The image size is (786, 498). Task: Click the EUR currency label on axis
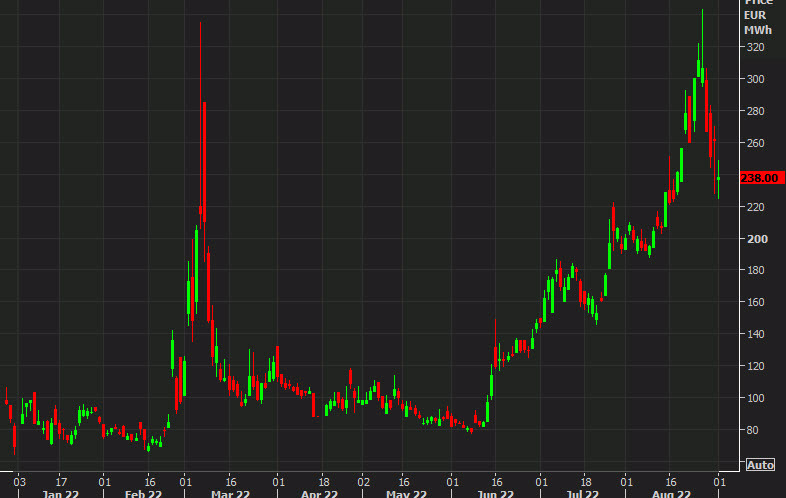pyautogui.click(x=755, y=16)
